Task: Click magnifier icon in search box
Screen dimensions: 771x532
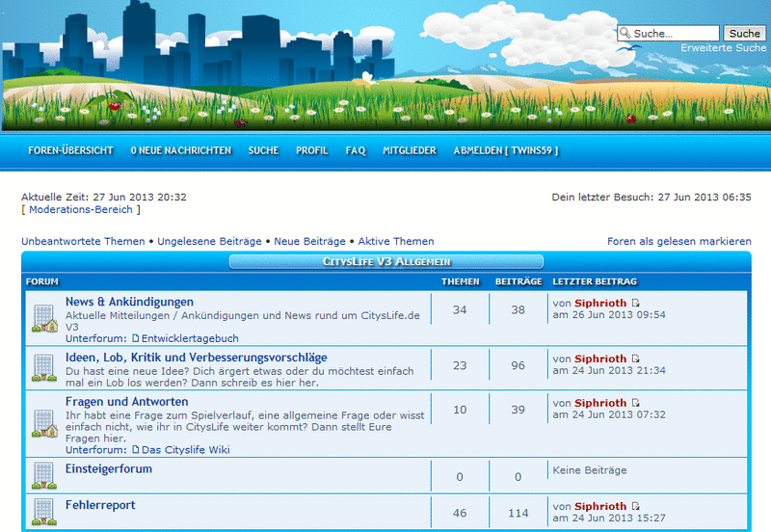Action: 625,34
